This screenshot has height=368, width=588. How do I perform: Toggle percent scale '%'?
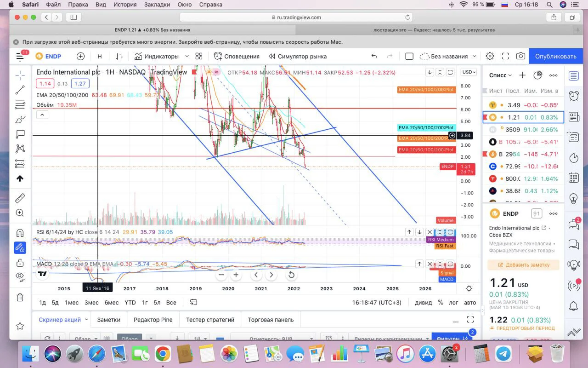441,302
